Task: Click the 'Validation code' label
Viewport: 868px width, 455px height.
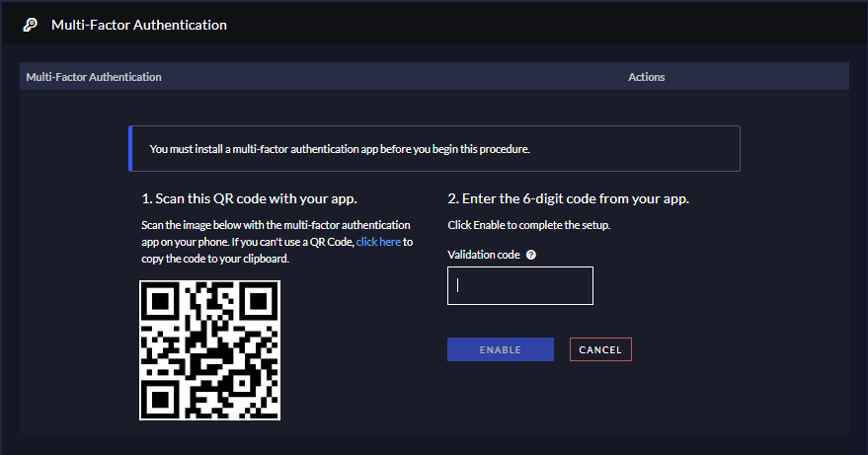Action: coord(484,255)
